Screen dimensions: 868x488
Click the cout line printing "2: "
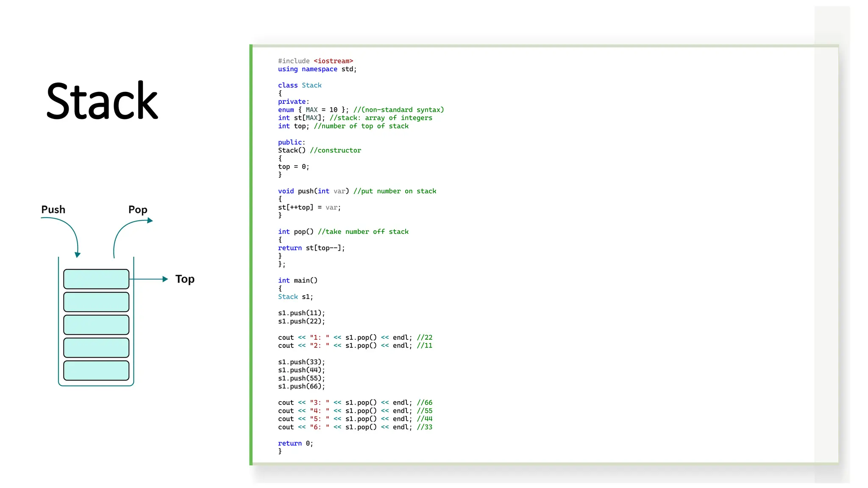click(355, 346)
